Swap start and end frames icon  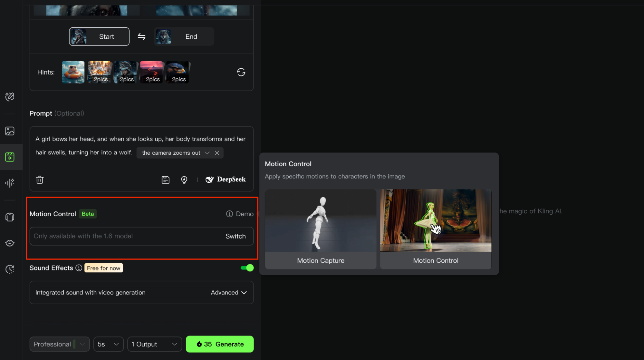coord(141,36)
